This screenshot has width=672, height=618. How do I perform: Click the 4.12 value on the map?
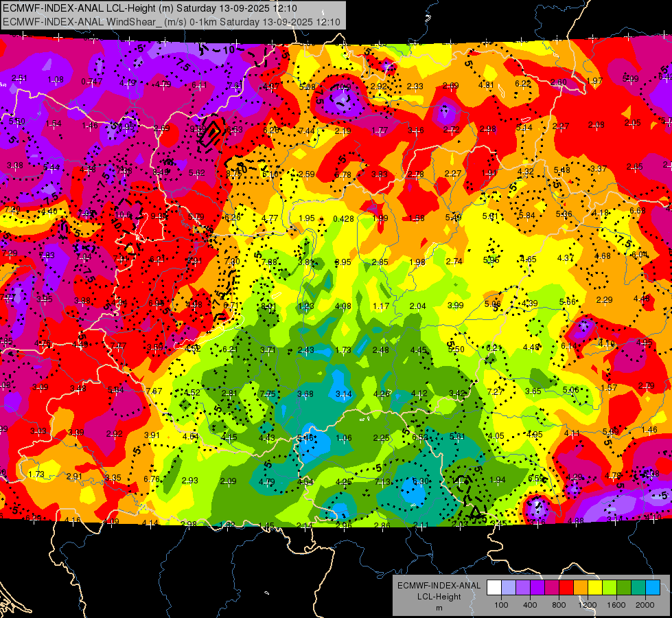(x=419, y=393)
